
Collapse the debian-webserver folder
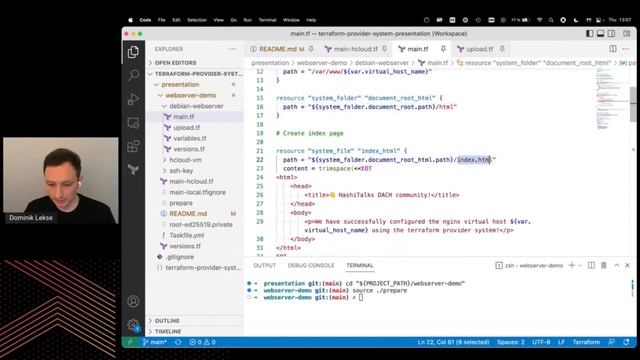196,106
